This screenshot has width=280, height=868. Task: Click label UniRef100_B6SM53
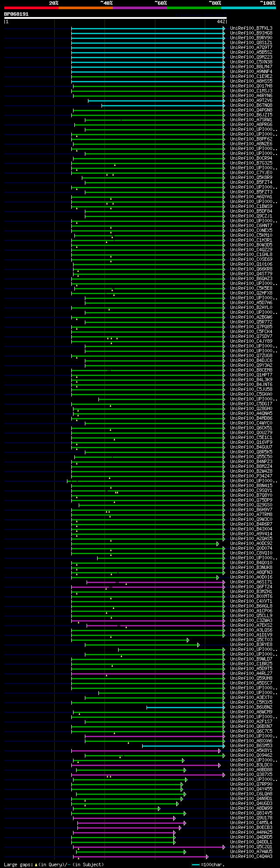251,746
